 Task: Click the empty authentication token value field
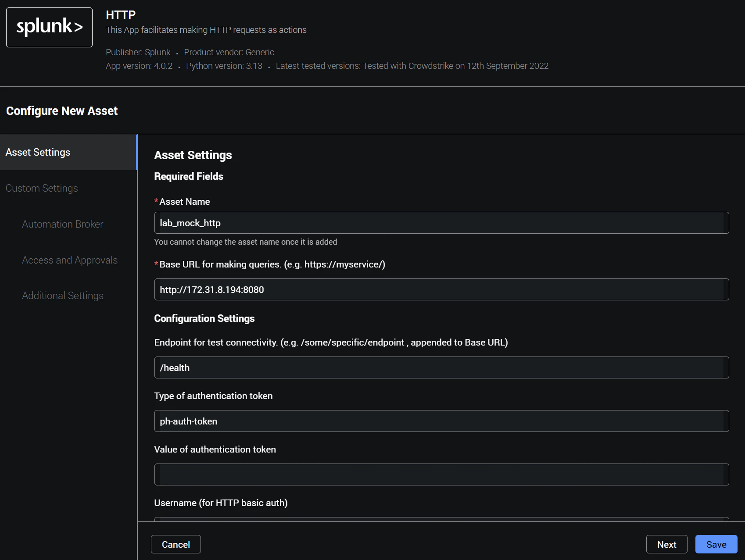click(x=441, y=474)
